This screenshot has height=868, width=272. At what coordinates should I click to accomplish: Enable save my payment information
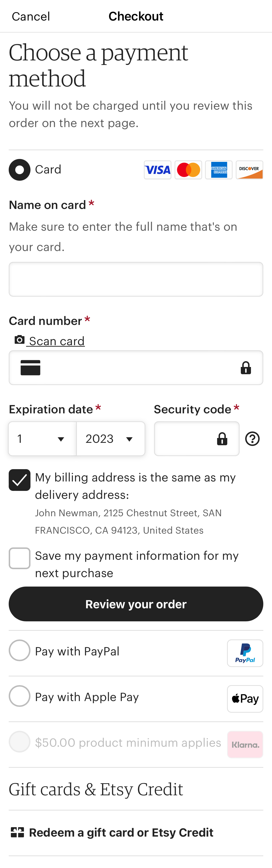click(19, 558)
